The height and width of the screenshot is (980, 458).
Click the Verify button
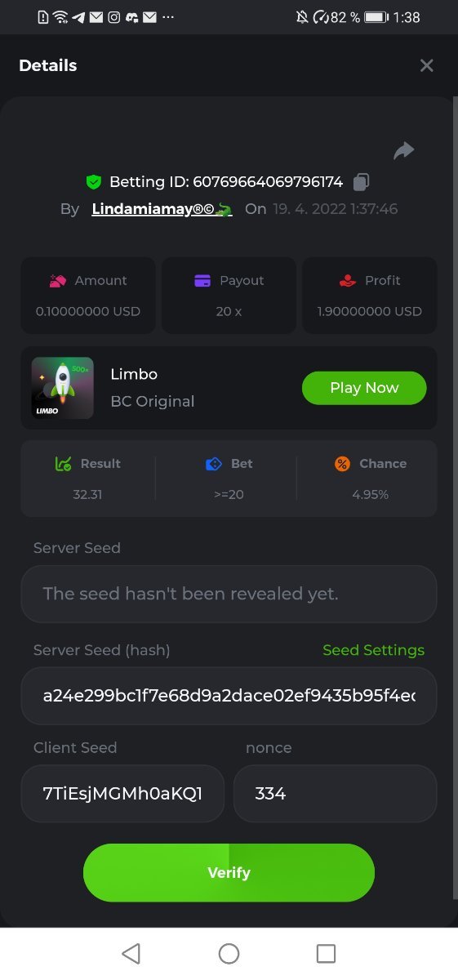coord(229,872)
